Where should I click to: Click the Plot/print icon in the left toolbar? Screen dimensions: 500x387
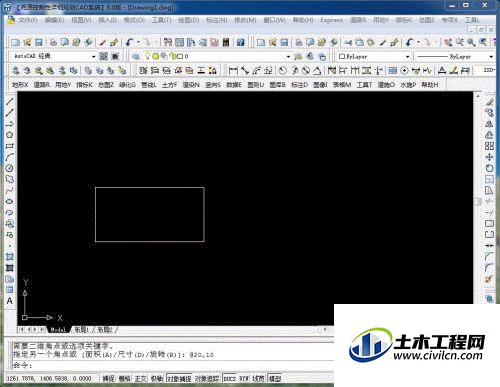pos(53,42)
